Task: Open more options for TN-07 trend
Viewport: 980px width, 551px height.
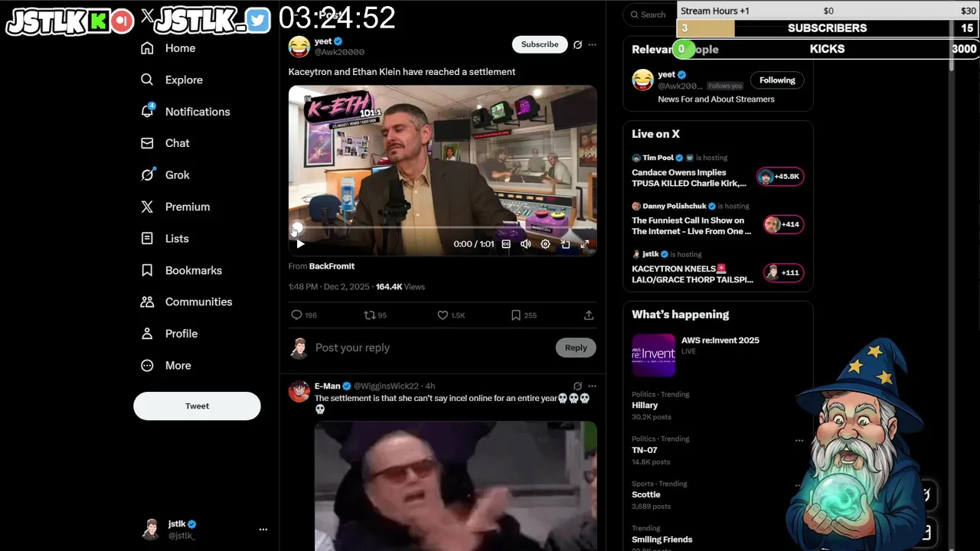Action: [799, 440]
